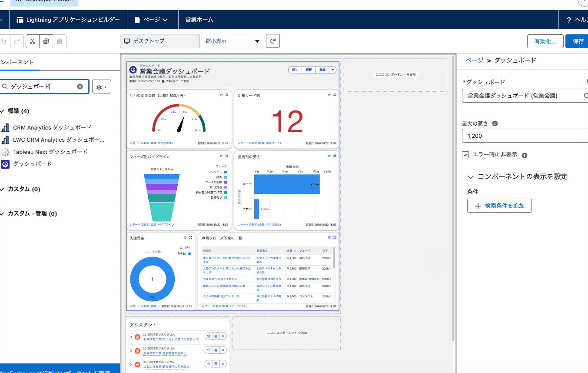Click the 開く button on the dashboard header
The width and height of the screenshot is (588, 373).
295,70
